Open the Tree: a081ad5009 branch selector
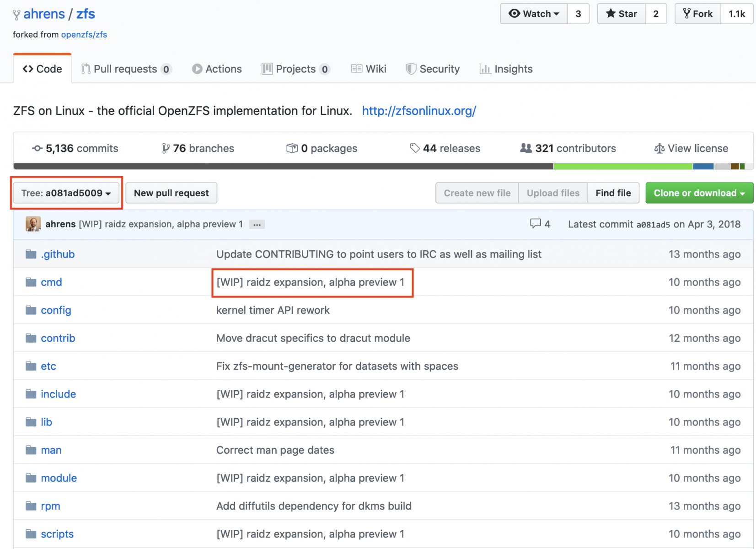 pos(66,193)
